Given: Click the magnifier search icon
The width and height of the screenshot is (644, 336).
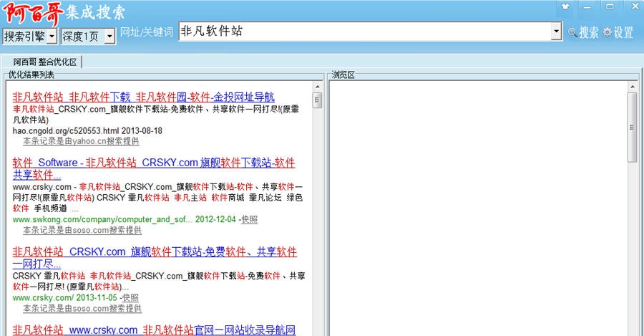Looking at the screenshot, I should (572, 32).
